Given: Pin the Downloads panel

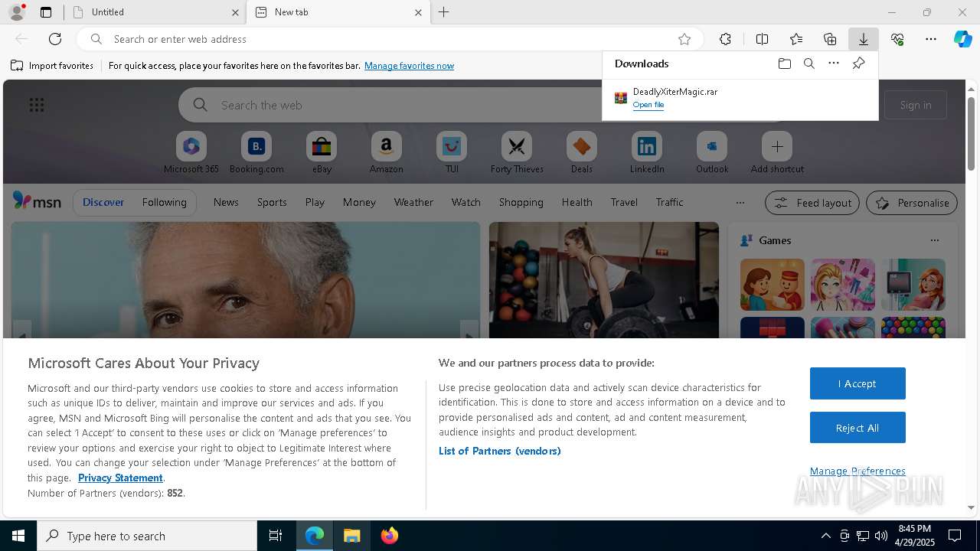Looking at the screenshot, I should pos(858,64).
